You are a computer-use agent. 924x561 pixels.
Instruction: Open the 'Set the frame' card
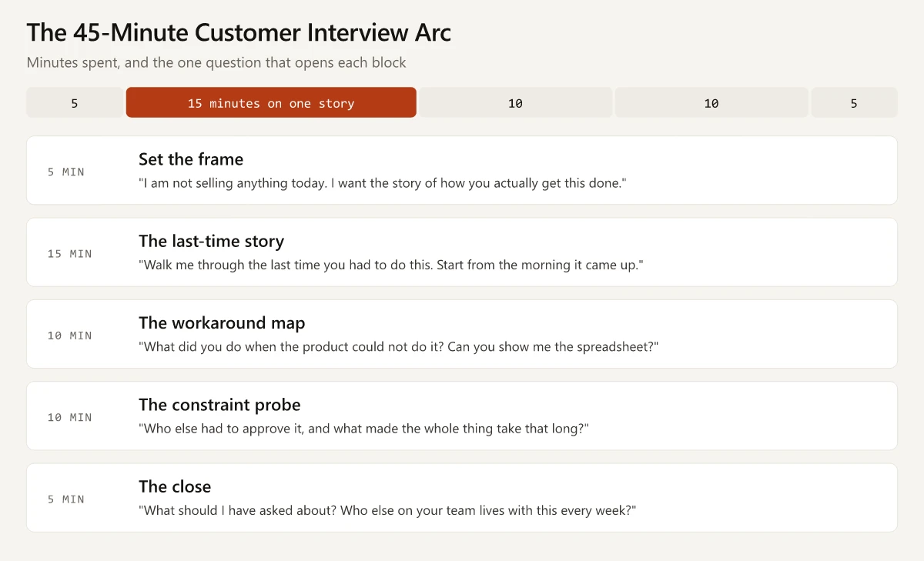tap(462, 171)
